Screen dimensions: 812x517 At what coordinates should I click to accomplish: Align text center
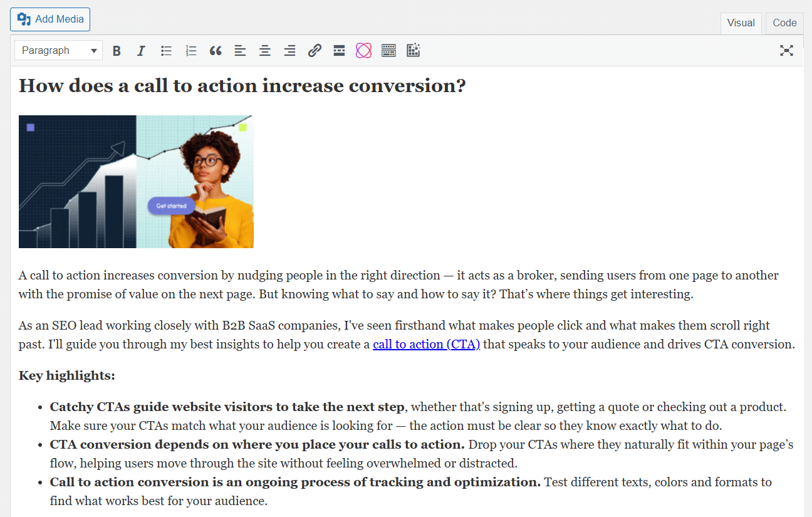tap(265, 51)
